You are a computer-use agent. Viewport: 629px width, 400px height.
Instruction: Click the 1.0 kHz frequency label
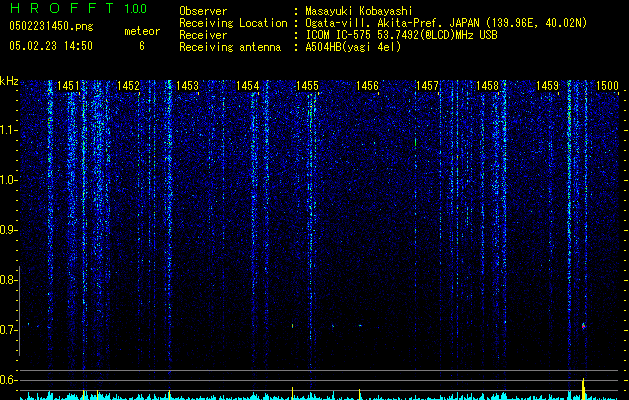7,180
